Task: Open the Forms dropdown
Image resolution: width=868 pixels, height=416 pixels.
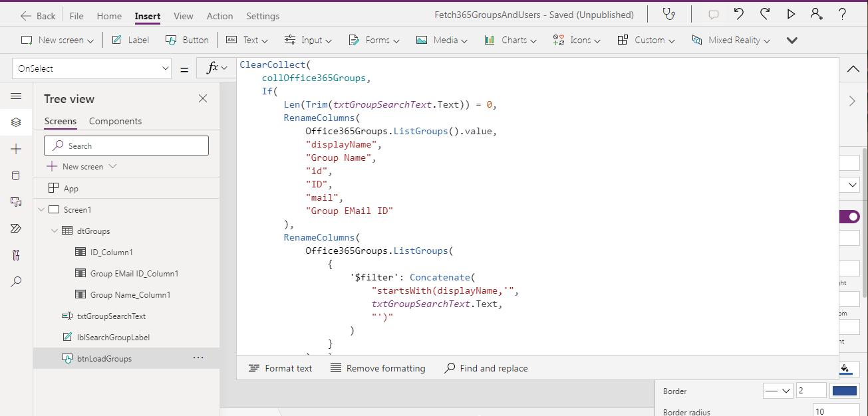Action: coord(374,40)
